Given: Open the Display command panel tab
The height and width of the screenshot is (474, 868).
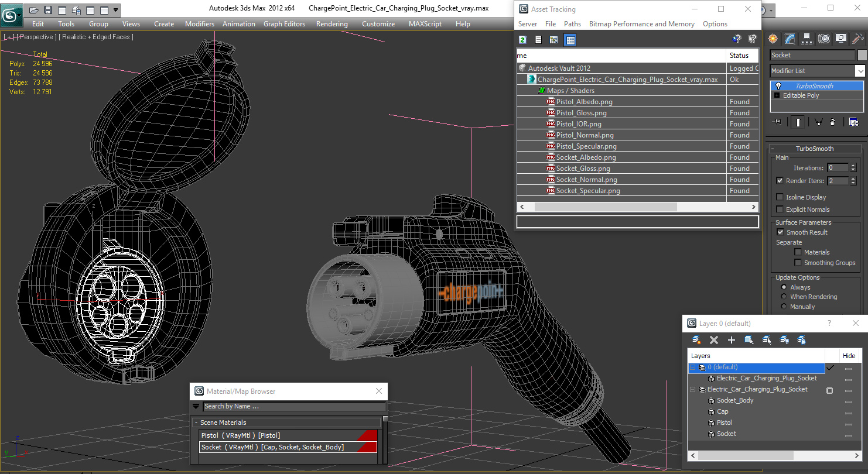Looking at the screenshot, I should [x=841, y=39].
